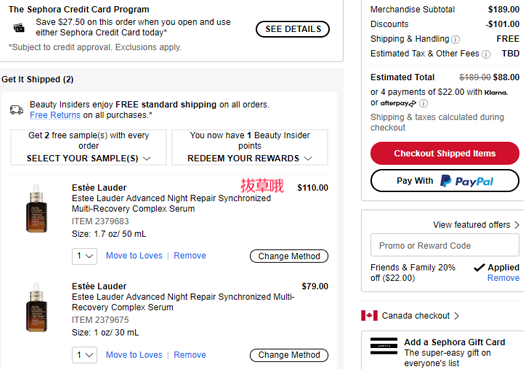Click the Canada flag icon
The image size is (524, 371).
click(369, 316)
